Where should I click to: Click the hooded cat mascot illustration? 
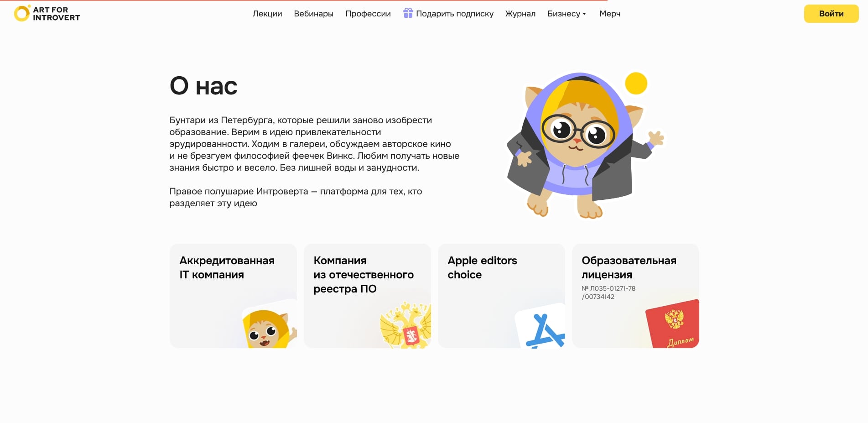pyautogui.click(x=579, y=146)
